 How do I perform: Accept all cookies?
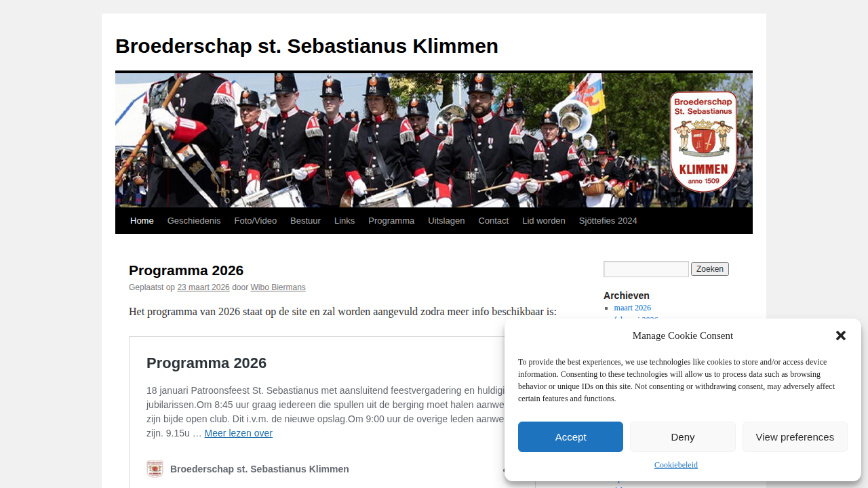(570, 436)
